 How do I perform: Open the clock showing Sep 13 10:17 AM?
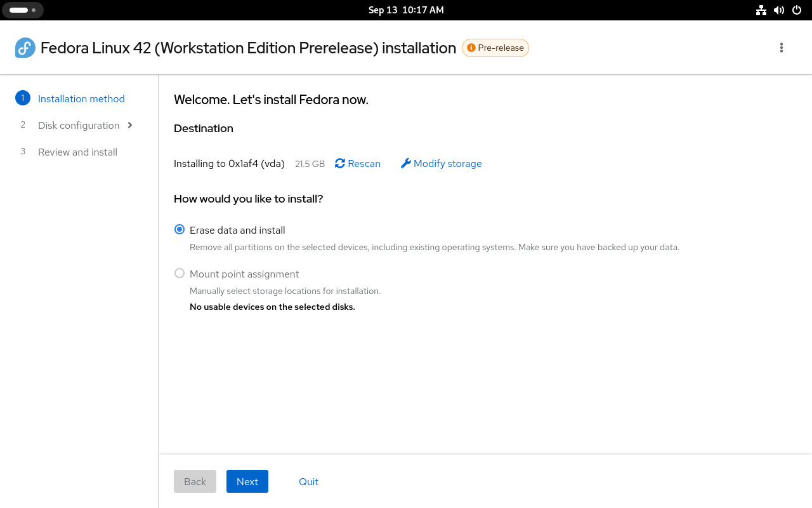[406, 10]
